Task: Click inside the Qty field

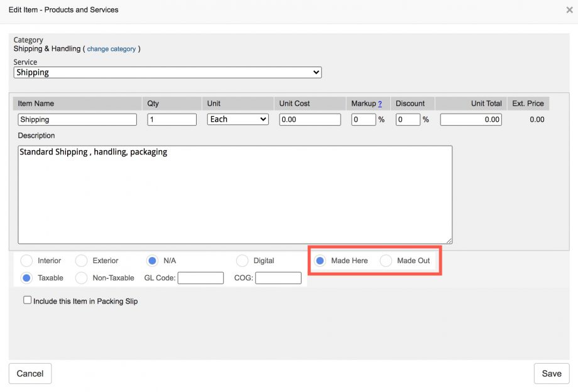Action: 172,119
